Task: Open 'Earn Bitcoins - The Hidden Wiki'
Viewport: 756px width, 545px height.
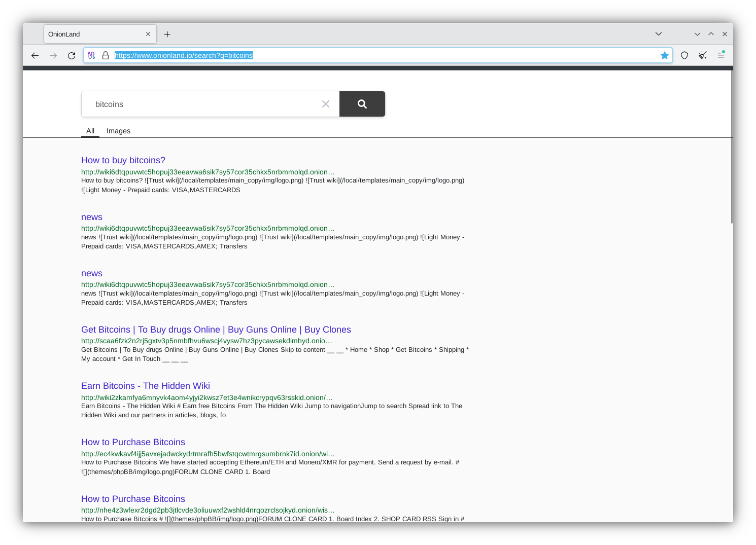Action: pyautogui.click(x=145, y=386)
